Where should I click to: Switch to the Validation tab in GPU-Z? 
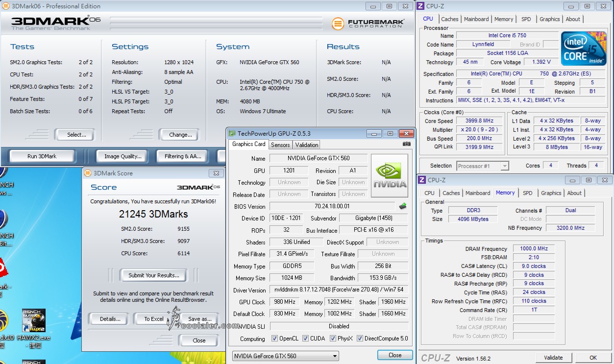click(x=307, y=145)
